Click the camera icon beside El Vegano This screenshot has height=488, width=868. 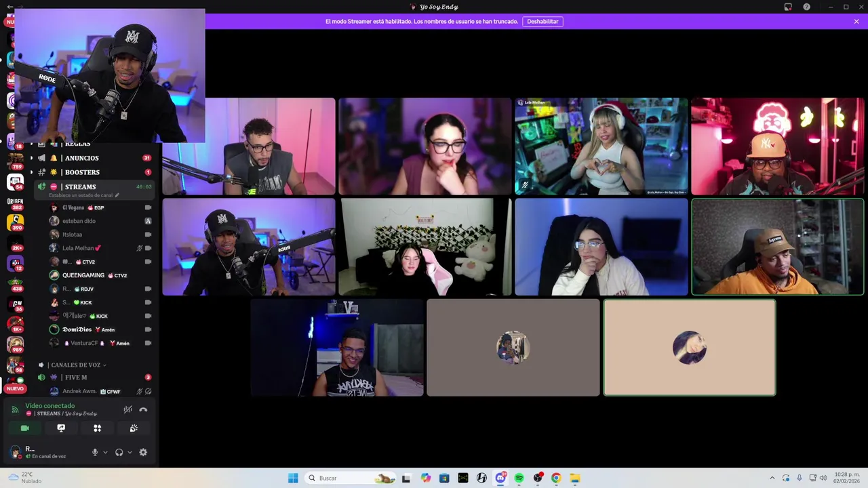pyautogui.click(x=148, y=207)
